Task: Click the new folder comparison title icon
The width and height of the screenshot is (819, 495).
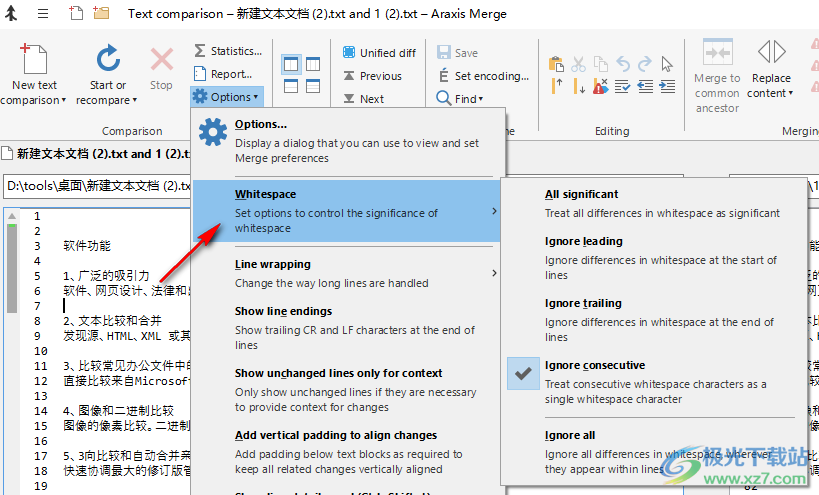Action: coord(101,13)
